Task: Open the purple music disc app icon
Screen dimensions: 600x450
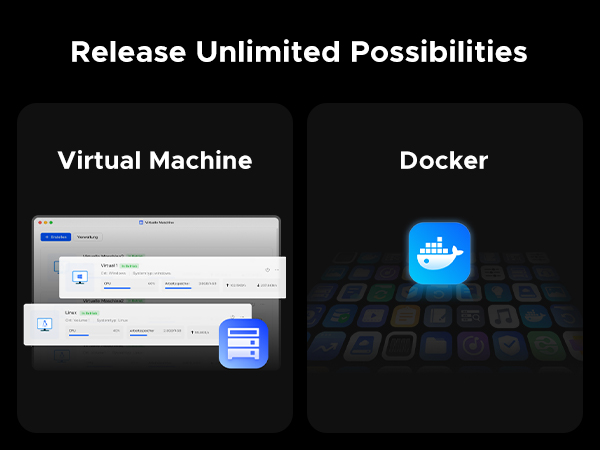Action: tap(473, 346)
